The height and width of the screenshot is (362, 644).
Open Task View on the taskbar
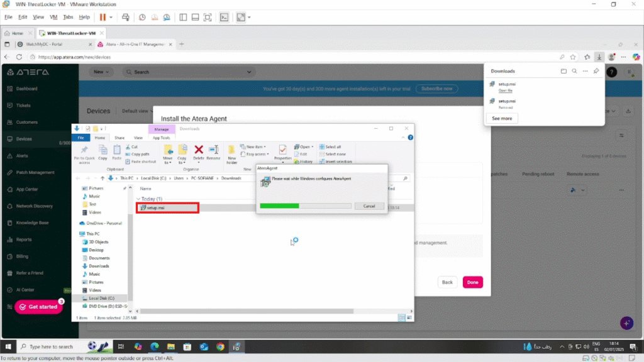tap(121, 347)
